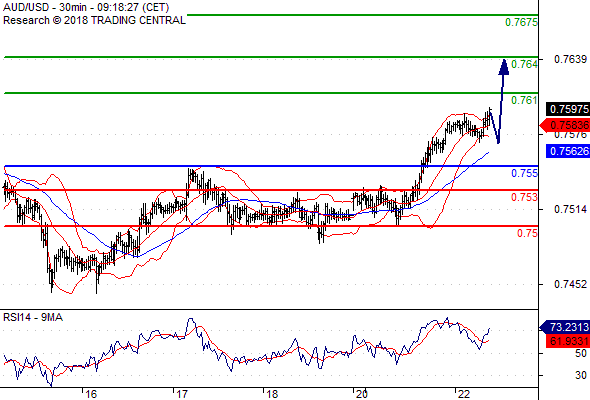Select the 0.764 resistance level label
Viewport: 590px width, 400px height.
pos(524,64)
